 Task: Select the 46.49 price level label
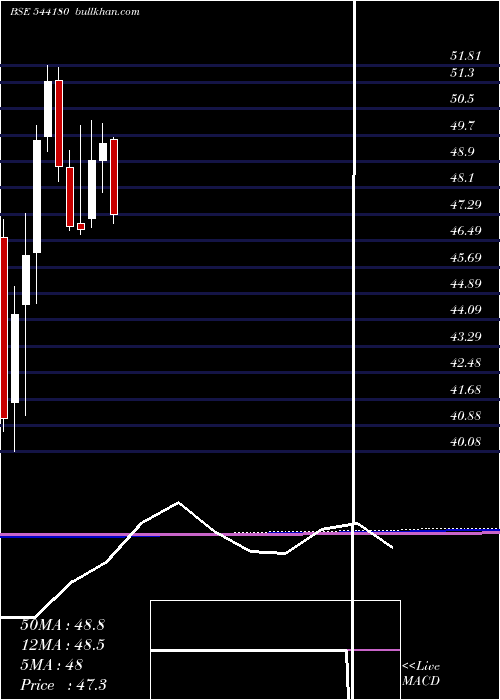(x=465, y=231)
